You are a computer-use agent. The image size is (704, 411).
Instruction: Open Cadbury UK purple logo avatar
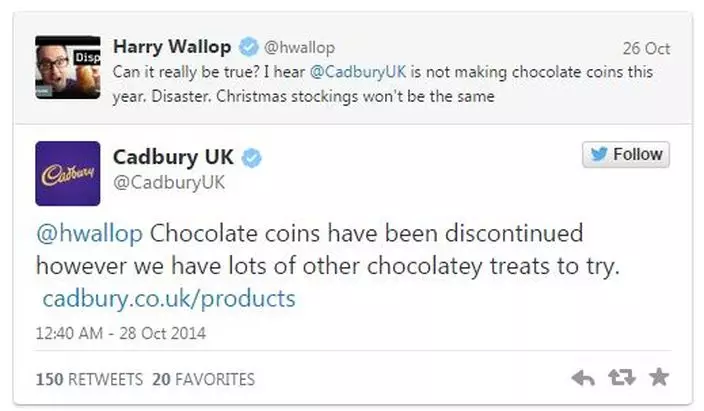click(x=67, y=172)
